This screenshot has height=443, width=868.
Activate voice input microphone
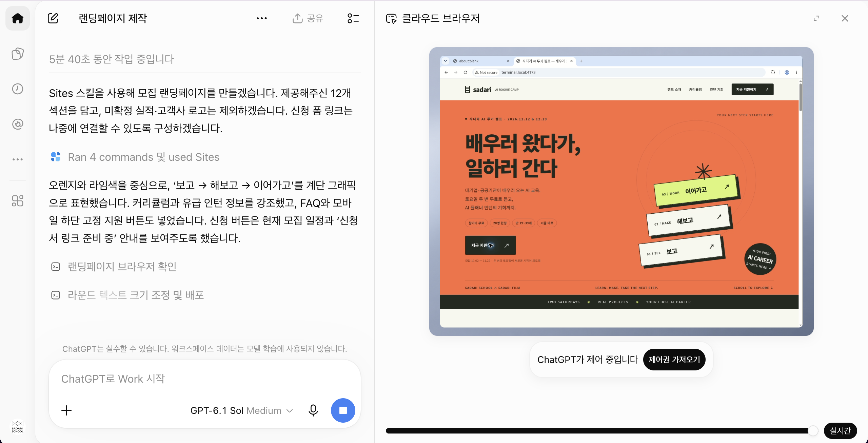(313, 410)
